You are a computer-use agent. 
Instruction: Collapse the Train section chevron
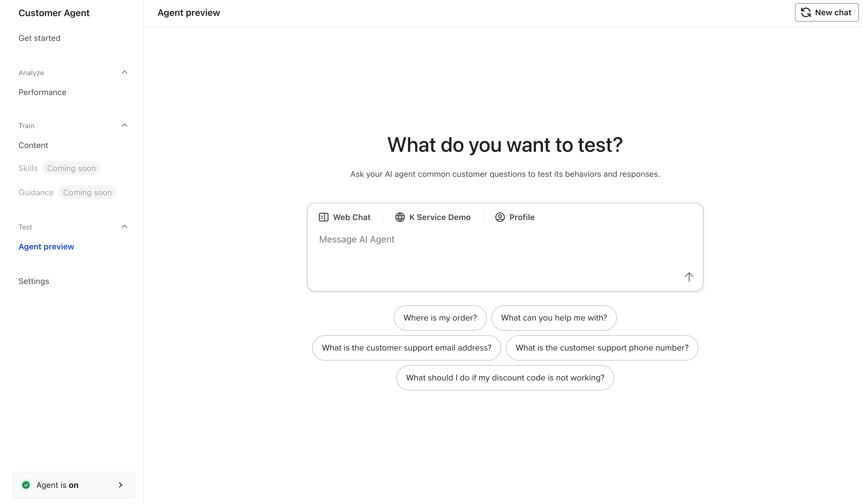pos(125,125)
